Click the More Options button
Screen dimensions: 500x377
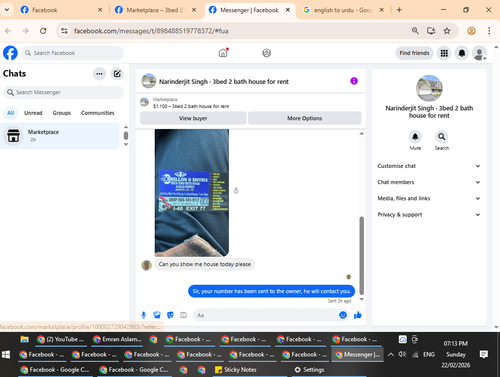coord(305,118)
